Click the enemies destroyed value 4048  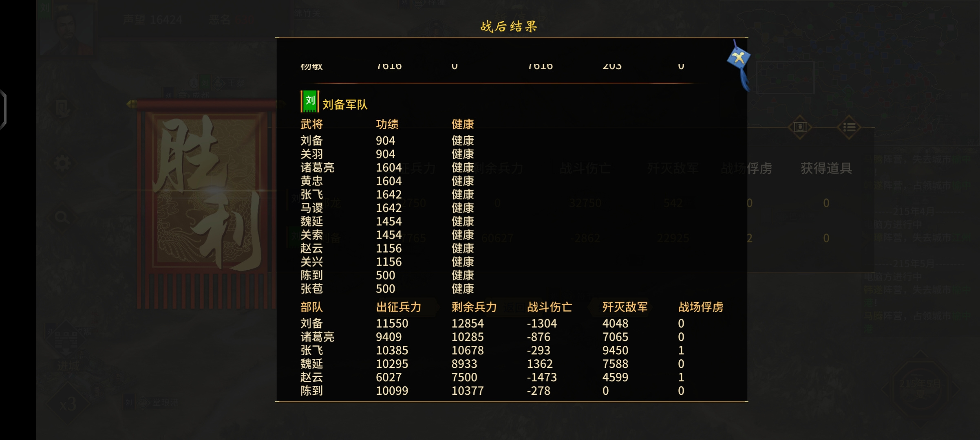616,323
